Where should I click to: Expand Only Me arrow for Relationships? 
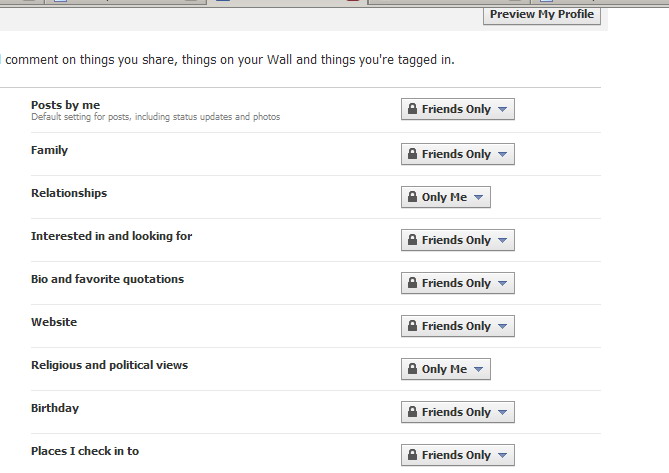[x=479, y=197]
